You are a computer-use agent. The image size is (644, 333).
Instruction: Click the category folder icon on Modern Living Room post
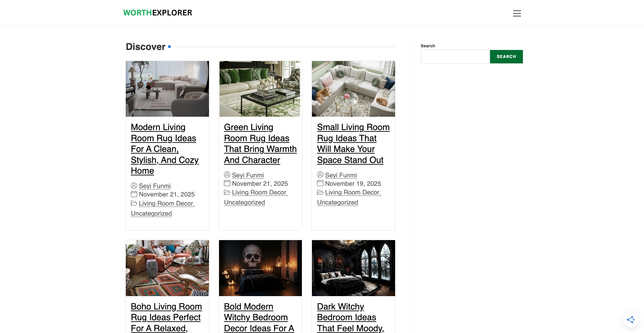tap(134, 203)
